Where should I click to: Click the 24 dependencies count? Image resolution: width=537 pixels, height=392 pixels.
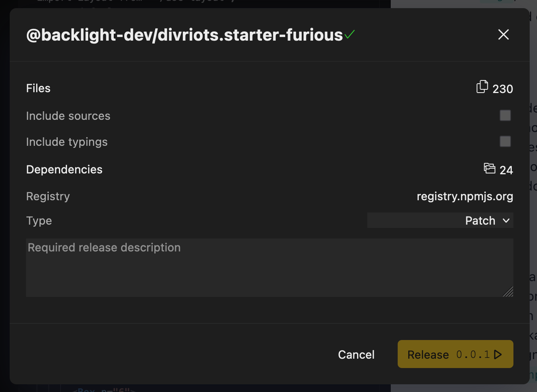point(506,170)
